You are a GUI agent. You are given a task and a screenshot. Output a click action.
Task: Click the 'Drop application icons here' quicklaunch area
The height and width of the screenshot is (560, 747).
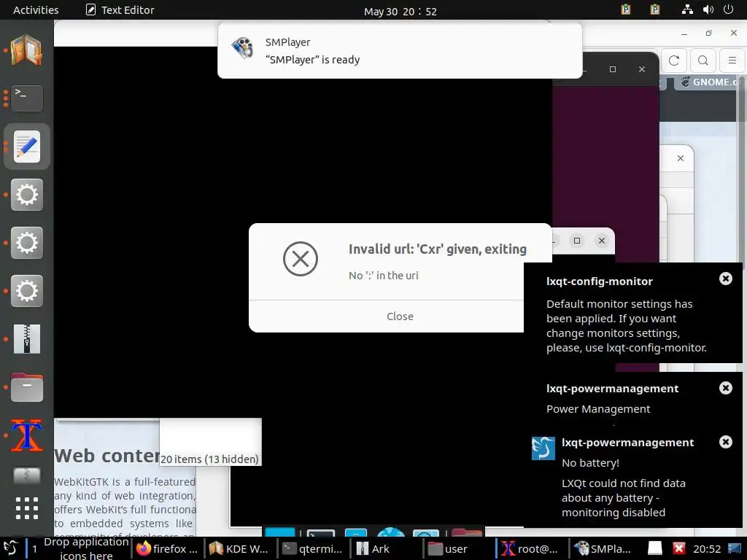click(x=86, y=548)
